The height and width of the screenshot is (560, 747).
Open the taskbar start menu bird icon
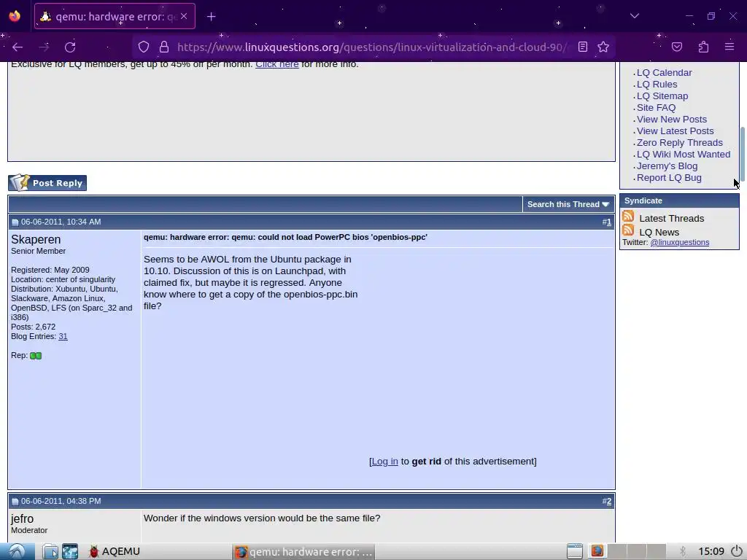point(18,551)
